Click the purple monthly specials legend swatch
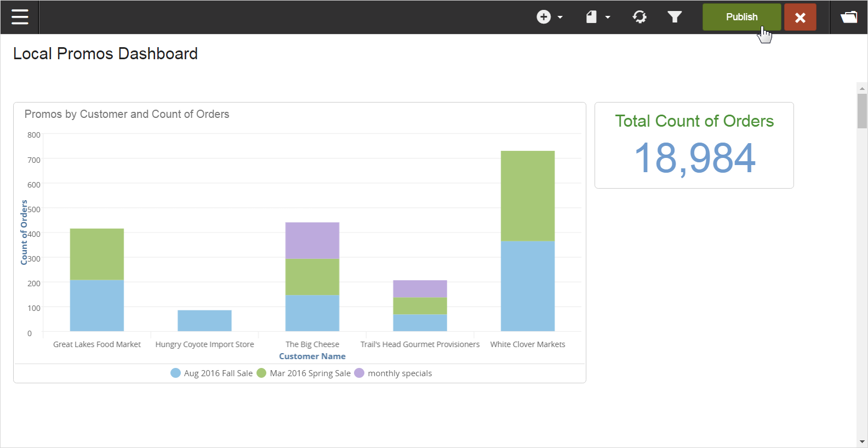 tap(359, 373)
